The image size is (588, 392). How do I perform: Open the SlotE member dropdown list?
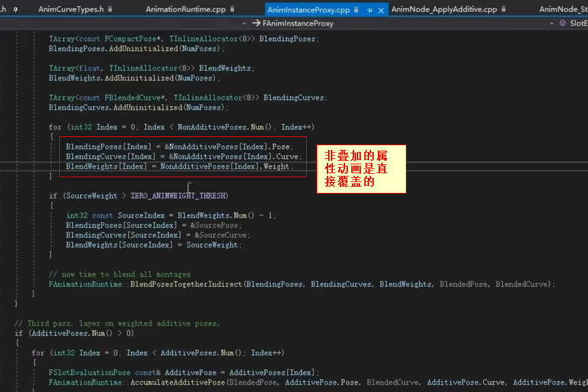pos(578,23)
